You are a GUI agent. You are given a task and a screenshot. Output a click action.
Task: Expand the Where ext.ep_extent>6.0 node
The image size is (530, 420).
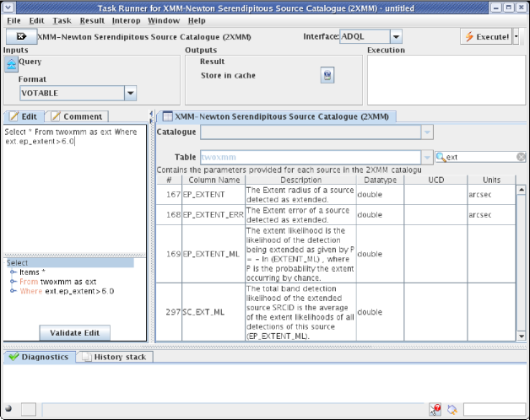tap(13, 291)
